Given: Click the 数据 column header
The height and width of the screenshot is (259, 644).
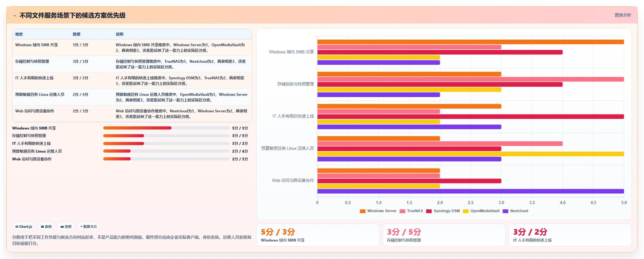Looking at the screenshot, I should 76,34.
